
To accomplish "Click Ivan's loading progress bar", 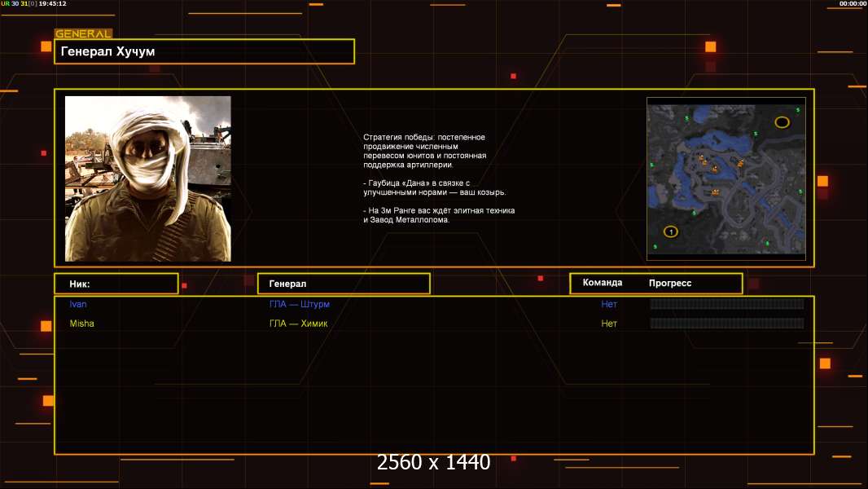I will coord(727,303).
